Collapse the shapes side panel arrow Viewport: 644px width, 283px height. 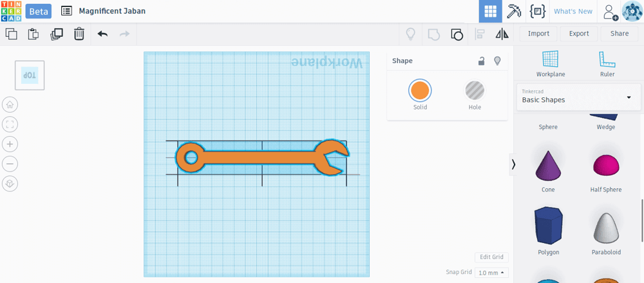pos(513,164)
